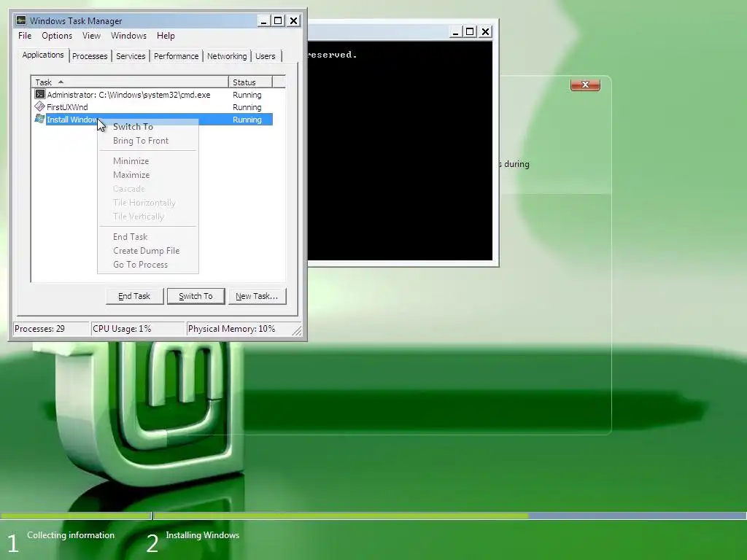Maximize the Windows Task Manager window
747x560 pixels.
pyautogui.click(x=278, y=20)
